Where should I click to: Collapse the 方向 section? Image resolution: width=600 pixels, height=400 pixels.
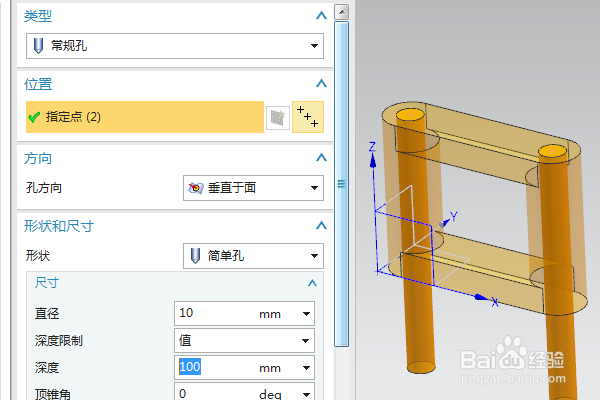coord(321,158)
